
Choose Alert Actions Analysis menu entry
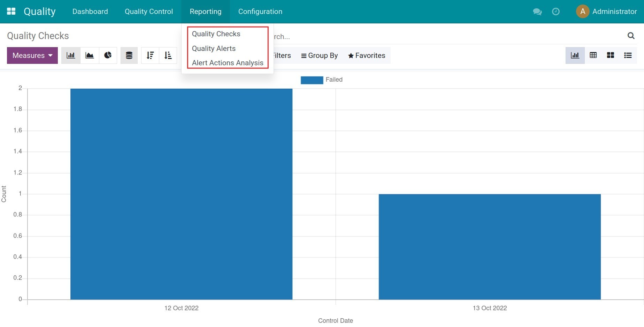(x=228, y=63)
